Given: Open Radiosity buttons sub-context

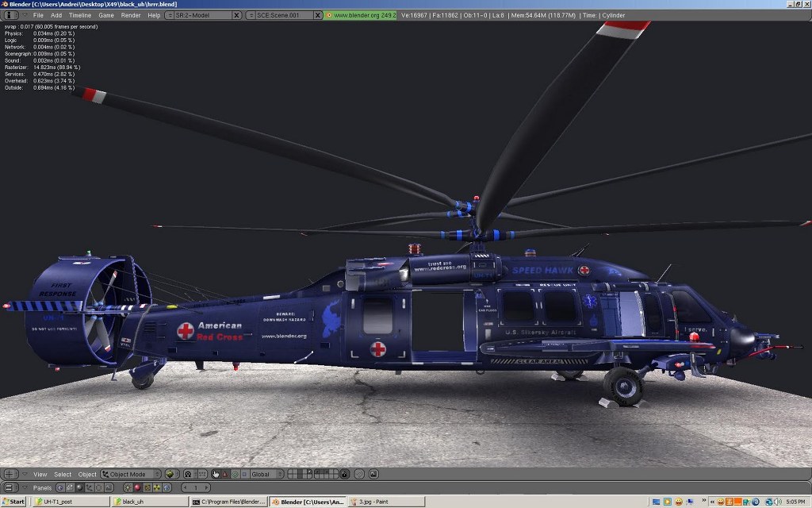Looking at the screenshot, I should (x=157, y=488).
